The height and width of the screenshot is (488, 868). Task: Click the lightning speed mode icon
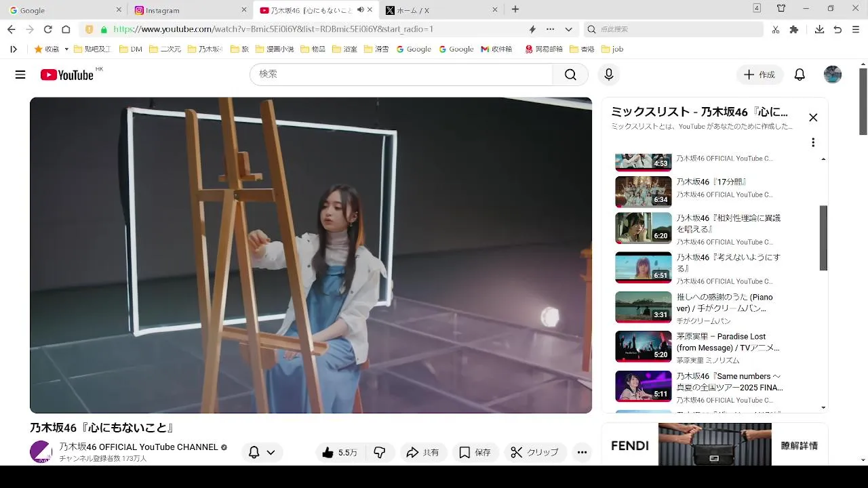coord(532,29)
